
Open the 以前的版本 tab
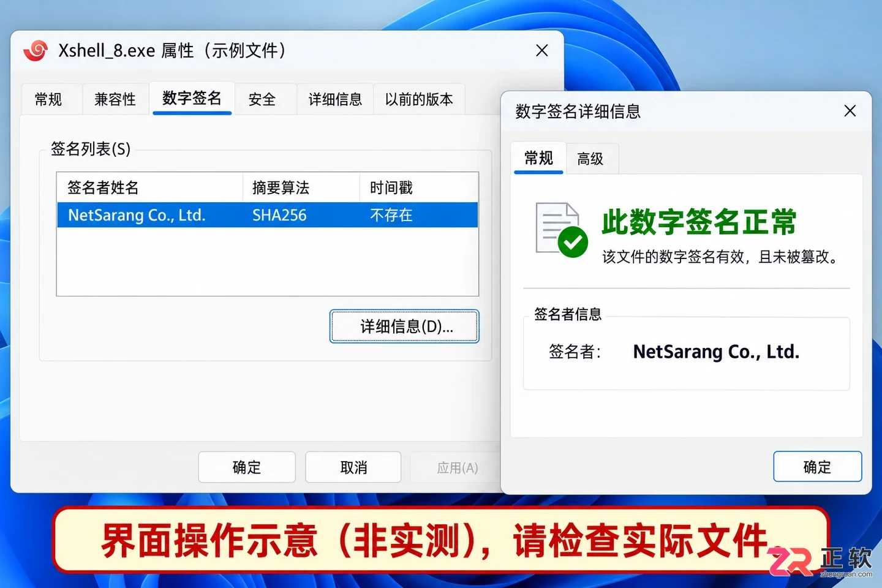[419, 99]
